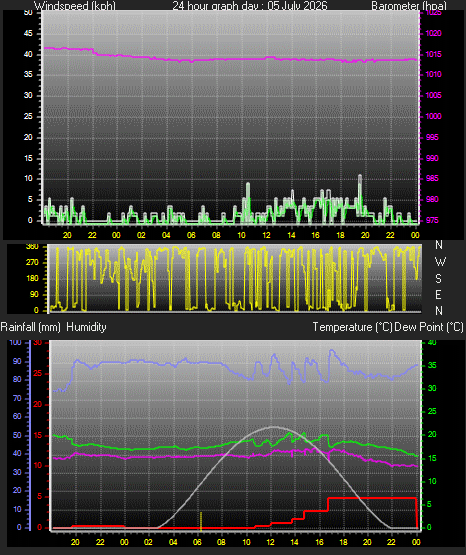Click barometer axis value 985
This screenshot has width=466, height=555.
click(432, 178)
